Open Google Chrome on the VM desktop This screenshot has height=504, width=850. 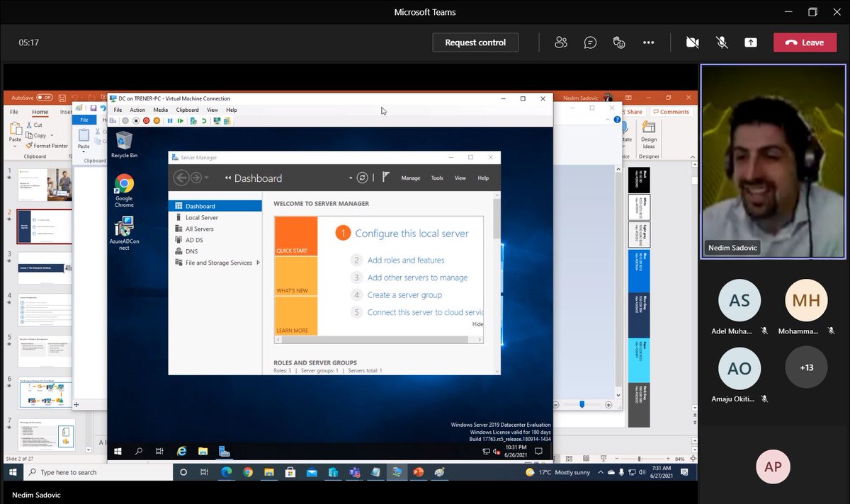pos(124,190)
